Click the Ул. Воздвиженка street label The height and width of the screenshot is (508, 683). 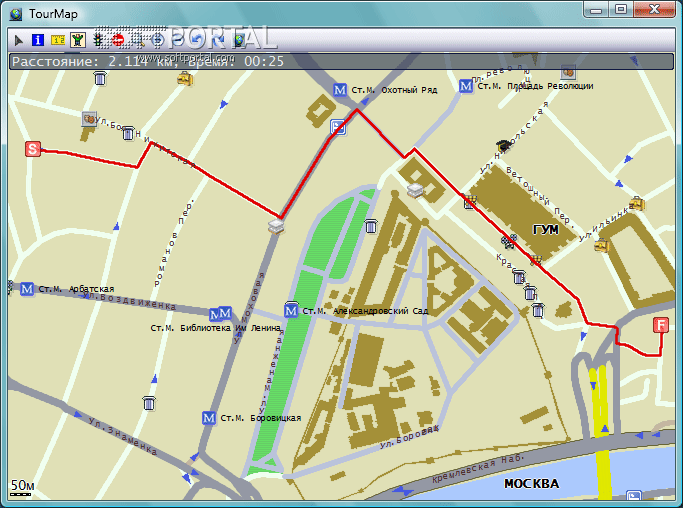tap(129, 300)
